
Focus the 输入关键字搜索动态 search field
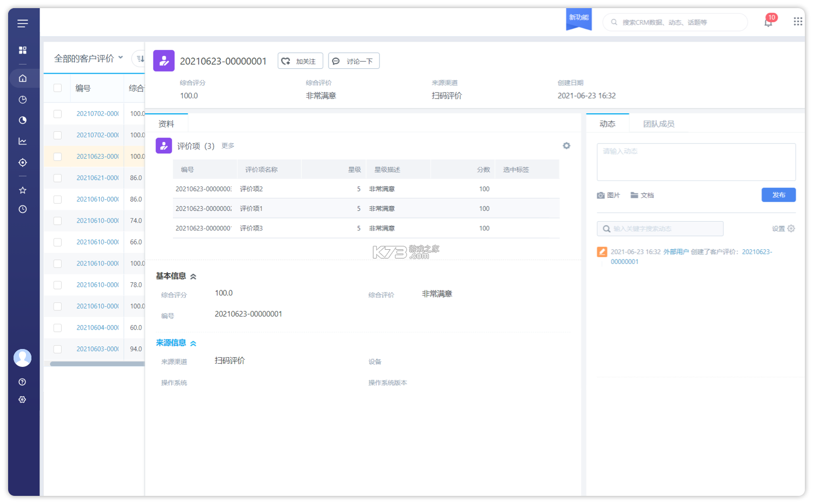point(660,229)
